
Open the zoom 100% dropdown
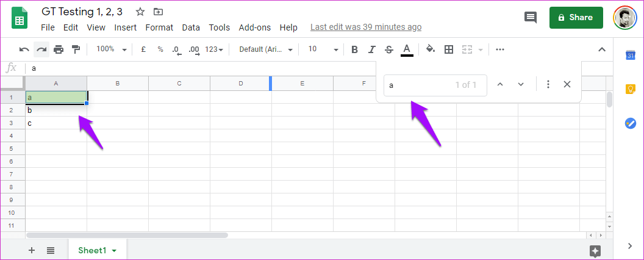click(112, 49)
